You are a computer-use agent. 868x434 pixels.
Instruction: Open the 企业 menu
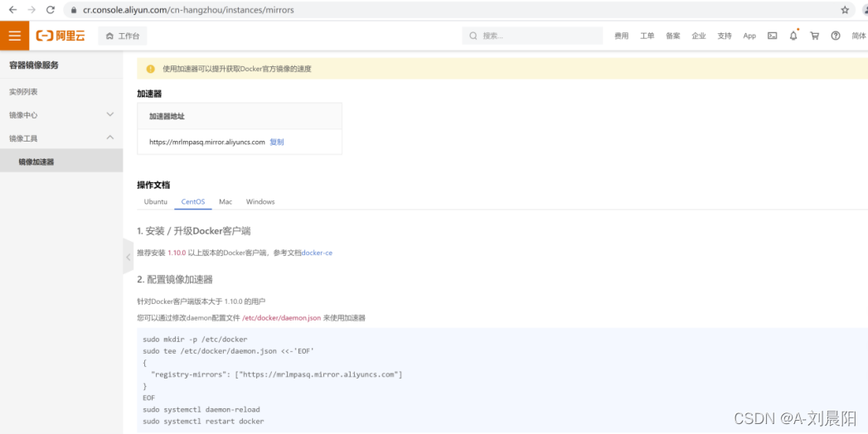click(x=699, y=36)
